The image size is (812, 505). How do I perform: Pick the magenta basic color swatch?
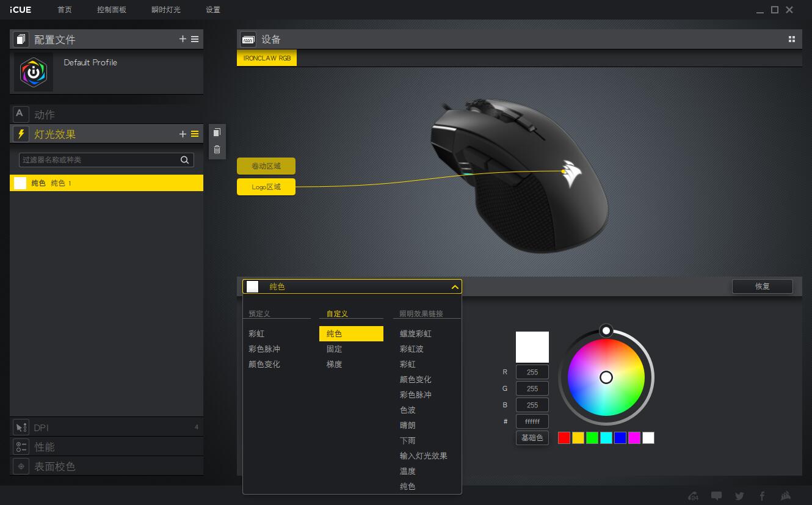pos(634,438)
